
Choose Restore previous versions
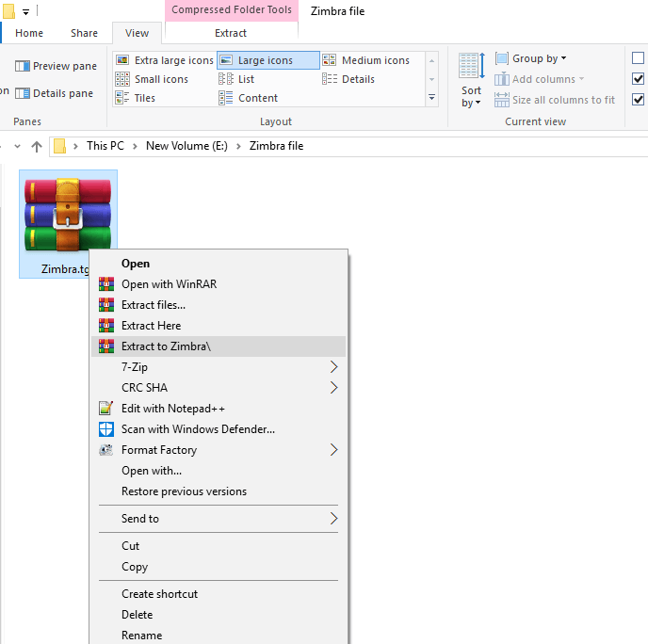219,491
